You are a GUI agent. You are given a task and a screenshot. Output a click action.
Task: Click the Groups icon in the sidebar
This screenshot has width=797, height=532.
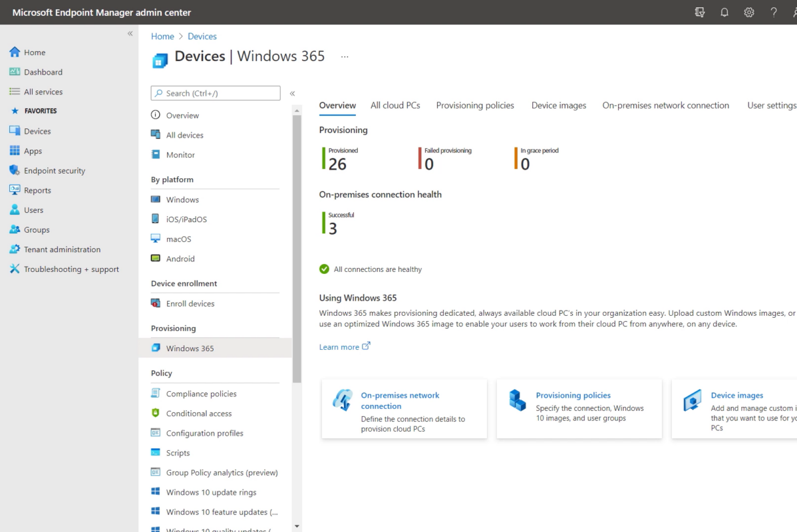[x=15, y=229]
